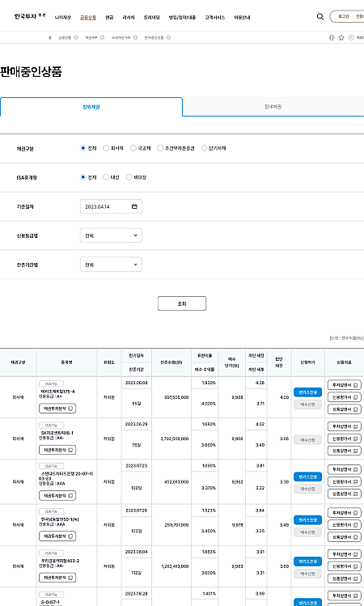Select the 전체 radio in ISA중개형

[x=83, y=177]
